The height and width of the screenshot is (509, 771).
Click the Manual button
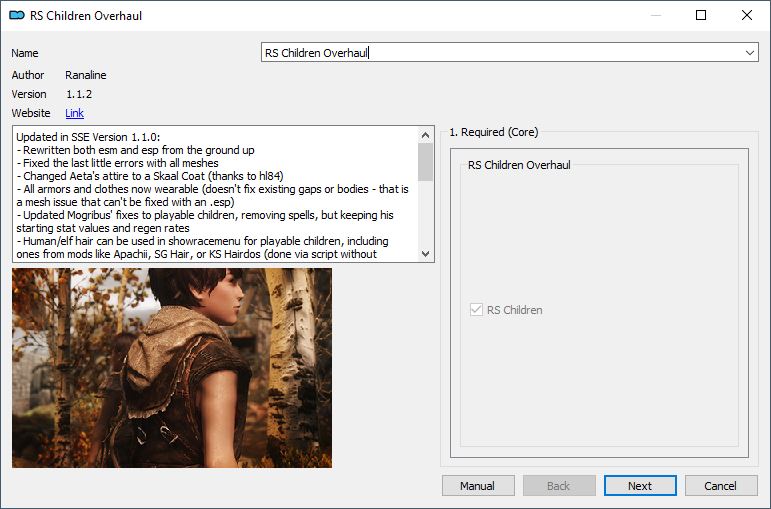click(x=478, y=486)
